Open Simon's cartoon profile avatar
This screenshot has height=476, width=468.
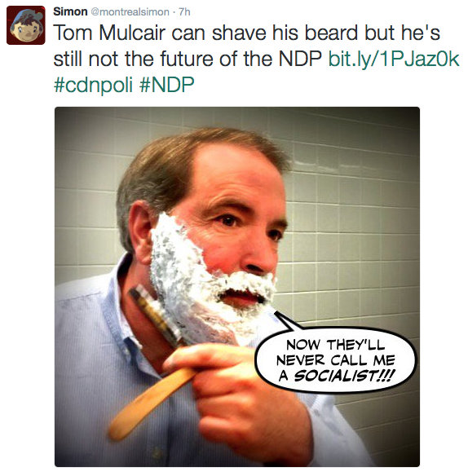pyautogui.click(x=26, y=25)
